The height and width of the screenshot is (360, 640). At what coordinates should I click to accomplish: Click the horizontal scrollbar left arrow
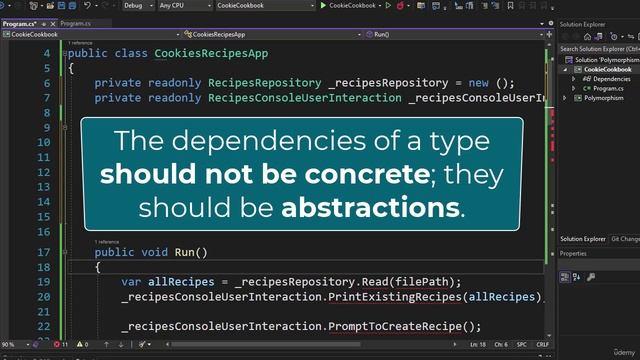point(167,344)
